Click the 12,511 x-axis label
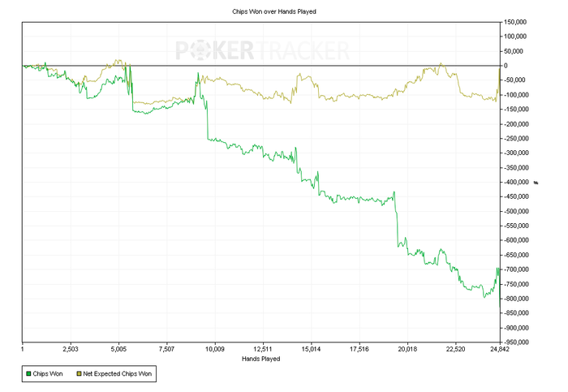Image resolution: width=568 pixels, height=392 pixels. coord(263,349)
